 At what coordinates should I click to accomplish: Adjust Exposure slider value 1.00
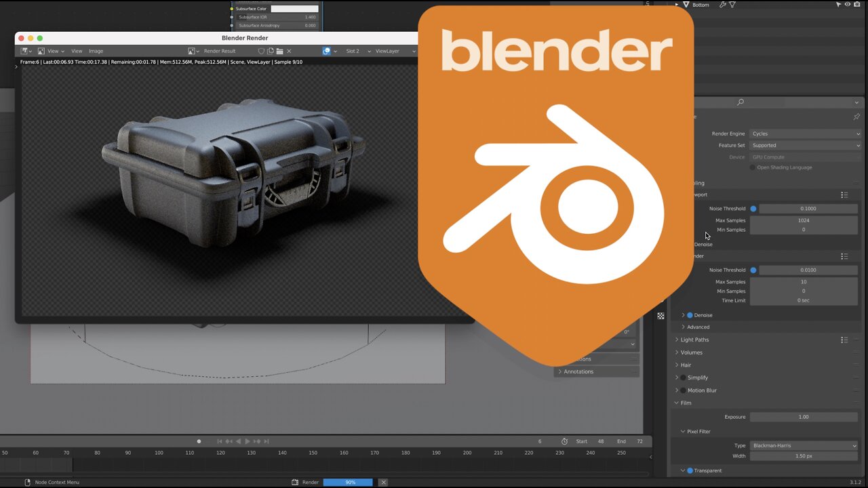(x=804, y=417)
